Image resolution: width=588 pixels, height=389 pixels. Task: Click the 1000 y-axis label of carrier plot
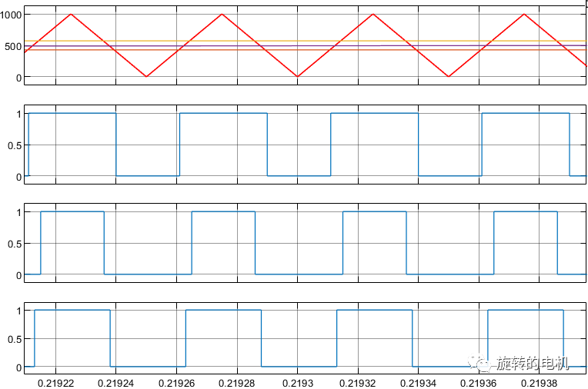[11, 15]
